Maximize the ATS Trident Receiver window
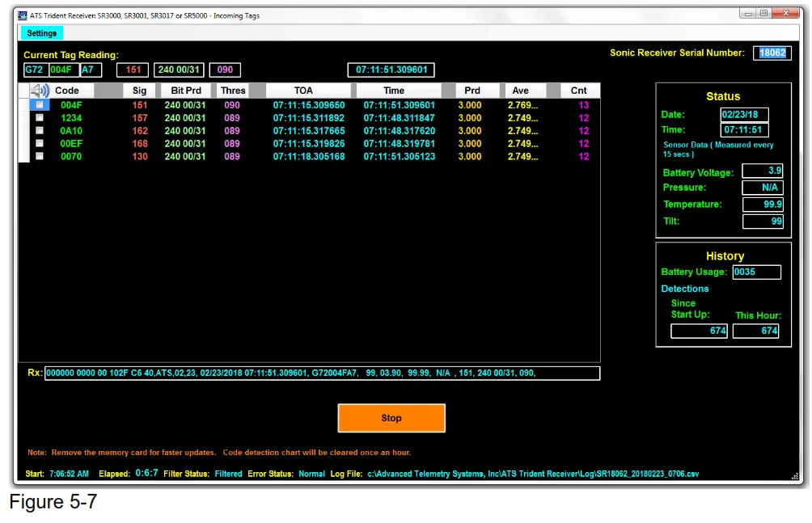 tap(763, 14)
